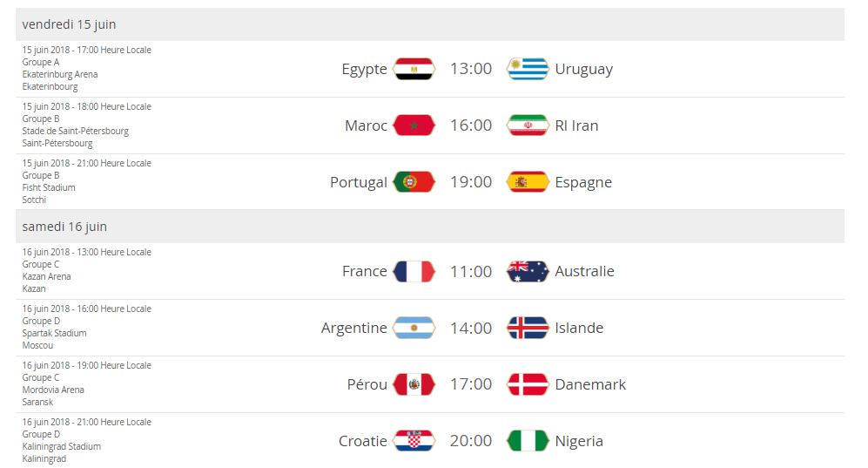Screen dimensions: 868x468
Task: Open the Argentine team name link
Action: pos(353,329)
